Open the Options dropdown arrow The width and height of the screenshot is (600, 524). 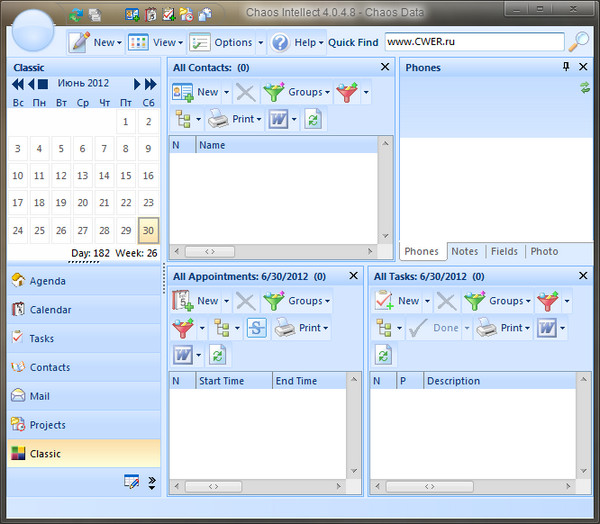[260, 43]
